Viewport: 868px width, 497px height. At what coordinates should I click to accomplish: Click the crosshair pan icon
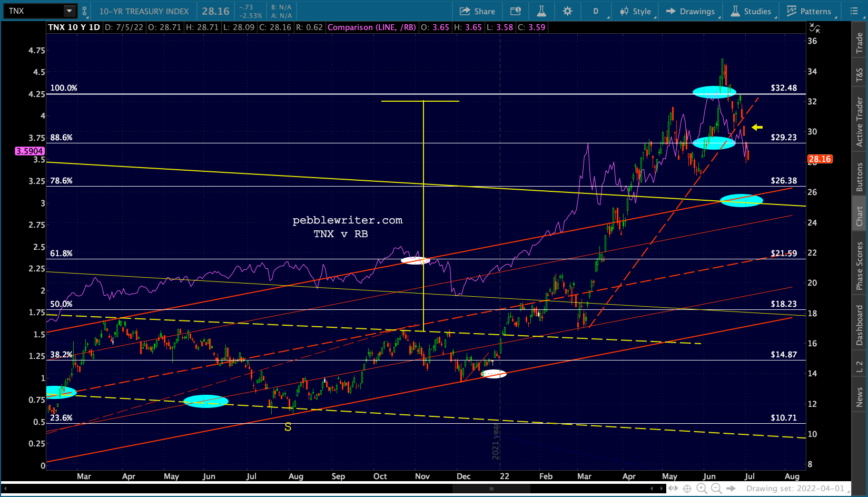687,489
